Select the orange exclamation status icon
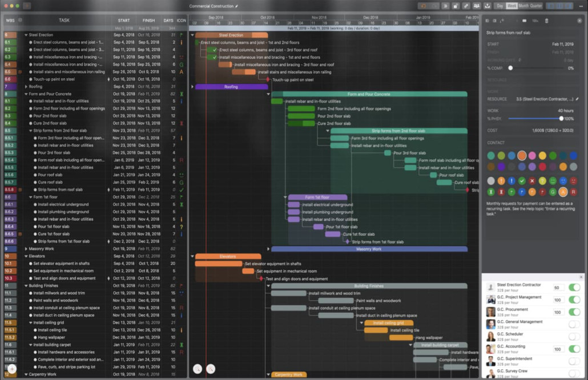 [x=501, y=181]
